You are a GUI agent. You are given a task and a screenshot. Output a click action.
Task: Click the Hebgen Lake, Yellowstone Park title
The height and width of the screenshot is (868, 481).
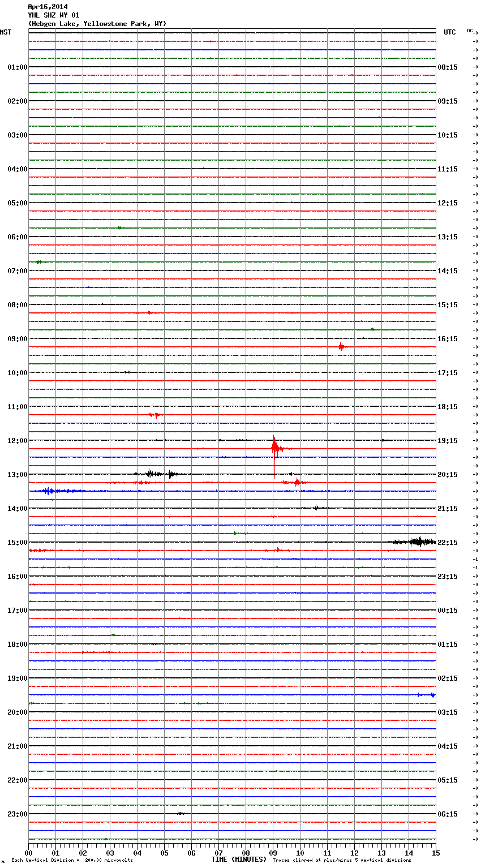click(x=97, y=24)
